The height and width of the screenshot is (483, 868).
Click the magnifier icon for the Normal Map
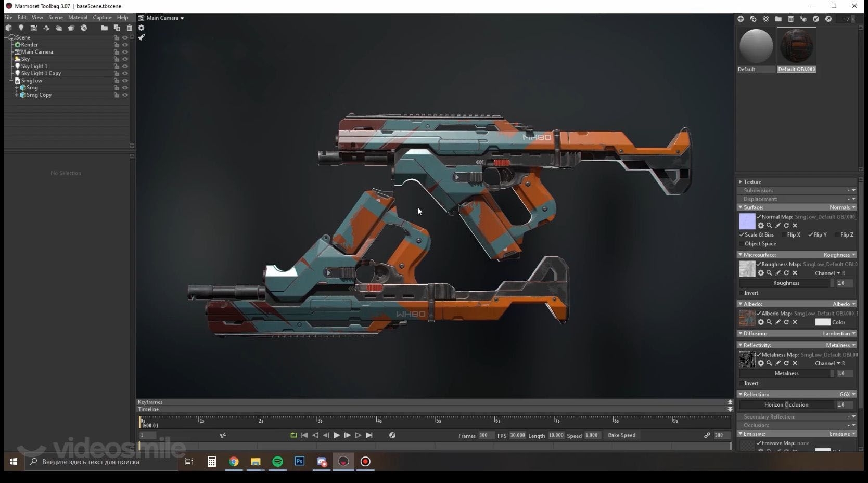(x=769, y=225)
